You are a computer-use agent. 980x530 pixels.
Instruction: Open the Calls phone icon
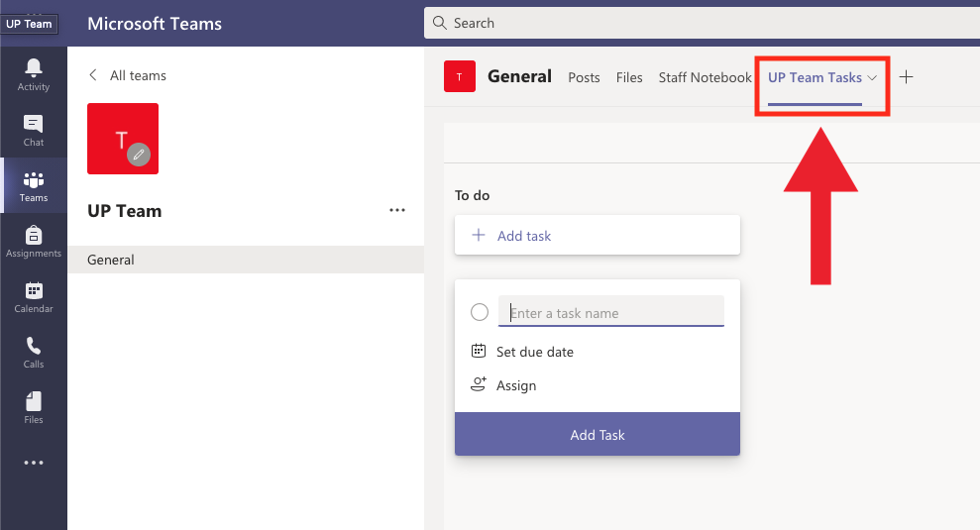tap(33, 346)
